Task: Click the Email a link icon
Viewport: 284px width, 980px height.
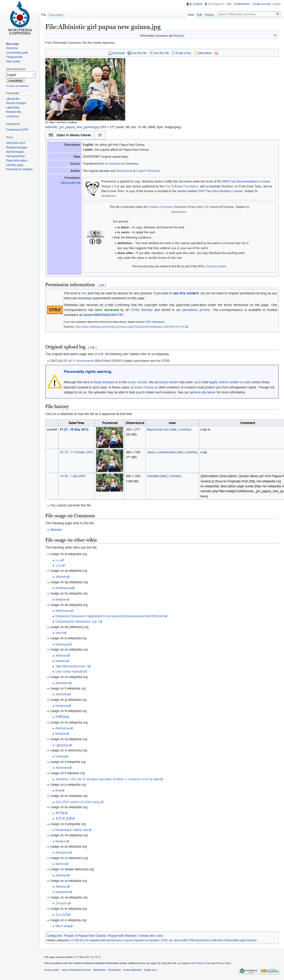Action: (x=173, y=53)
